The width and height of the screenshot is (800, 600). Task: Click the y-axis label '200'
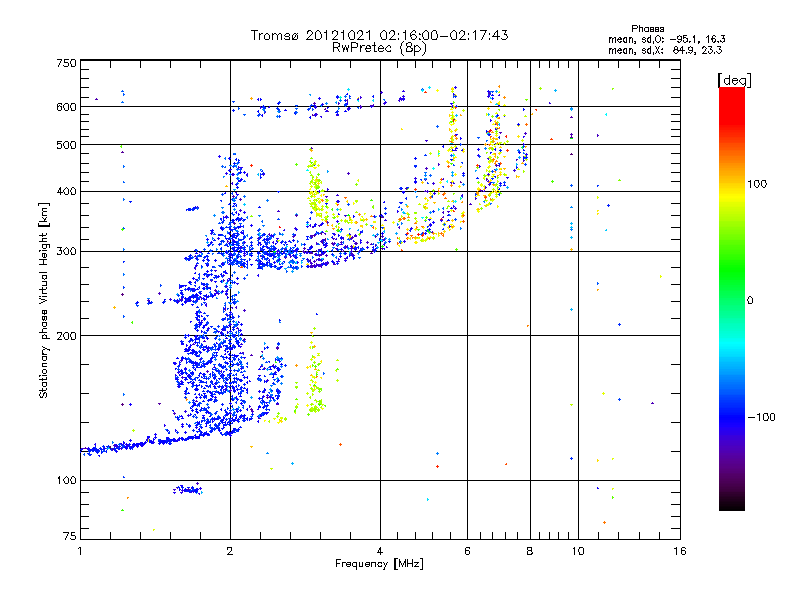[x=66, y=336]
